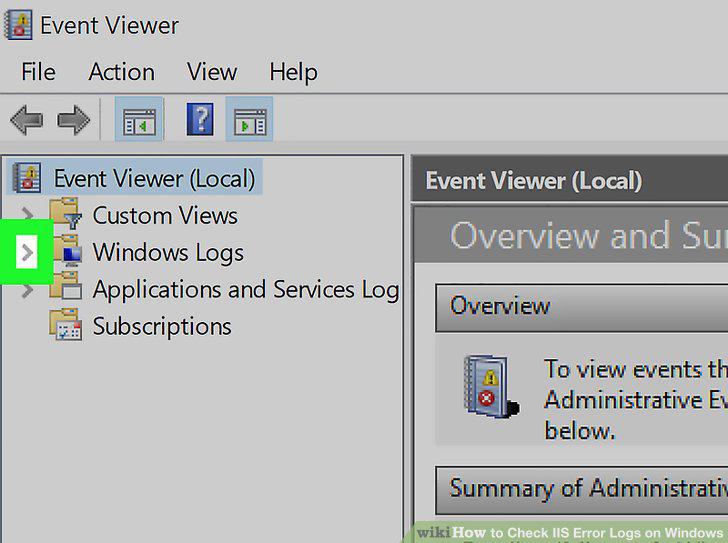Expand the Windows Logs tree node
This screenshot has height=543, width=728.
pos(26,252)
